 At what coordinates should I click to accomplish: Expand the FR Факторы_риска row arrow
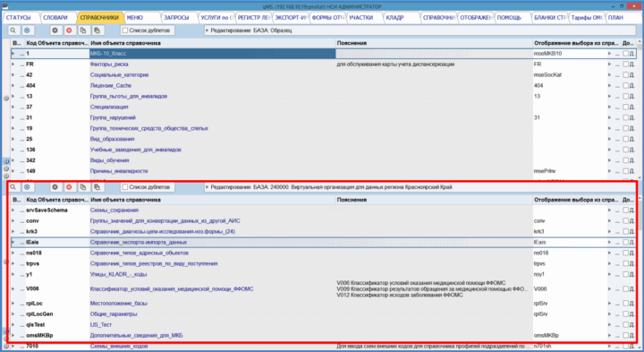[13, 64]
